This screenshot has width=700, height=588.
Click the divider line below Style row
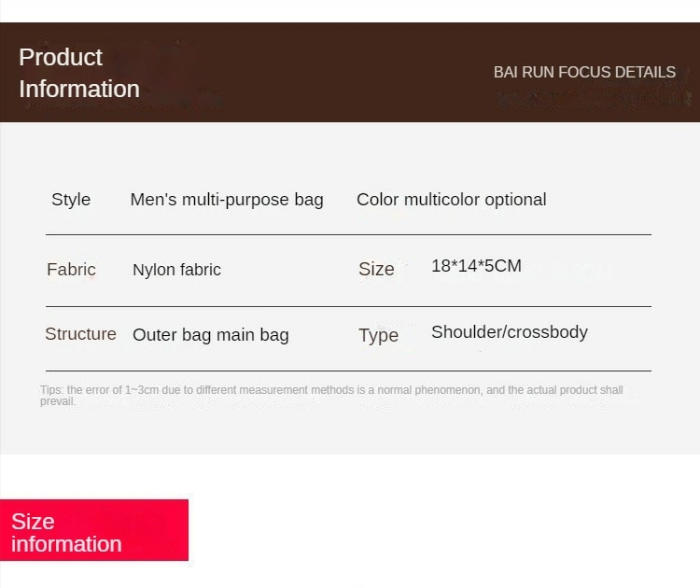[x=348, y=234]
